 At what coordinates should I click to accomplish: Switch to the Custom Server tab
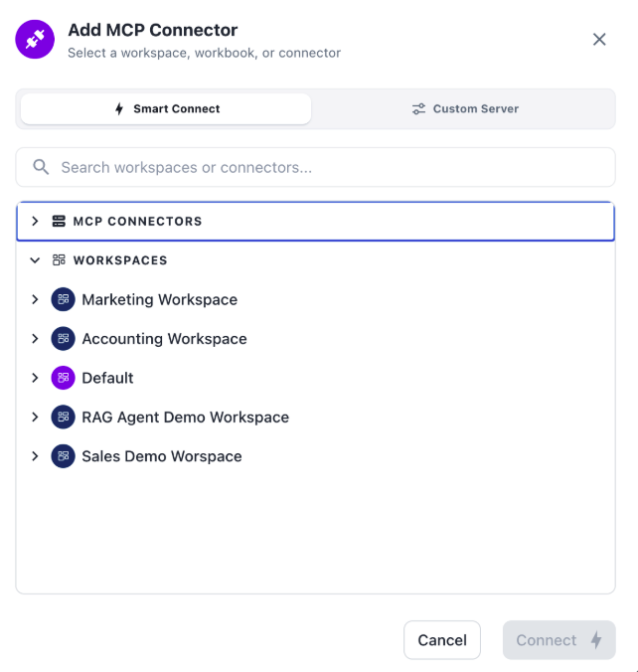point(465,109)
